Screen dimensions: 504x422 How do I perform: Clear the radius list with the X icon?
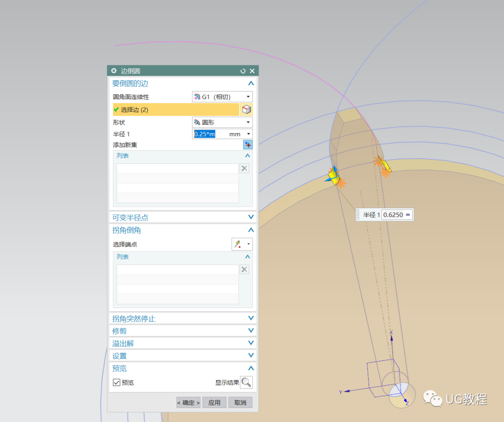245,168
